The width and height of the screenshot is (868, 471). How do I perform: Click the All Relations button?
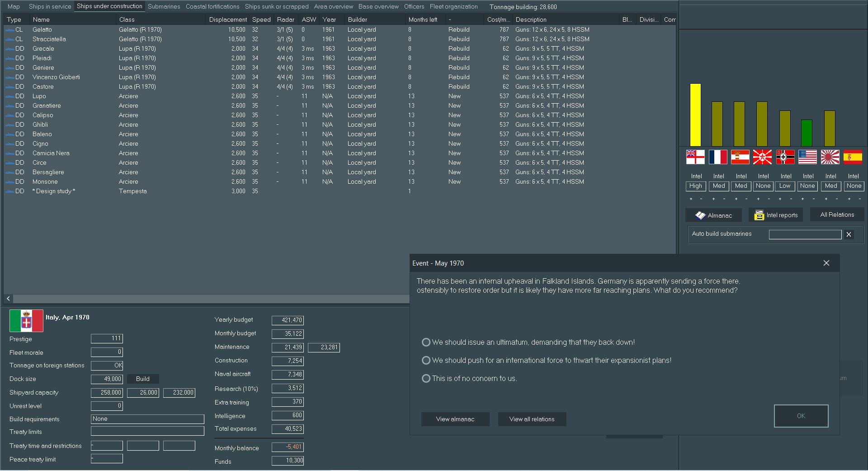[837, 215]
